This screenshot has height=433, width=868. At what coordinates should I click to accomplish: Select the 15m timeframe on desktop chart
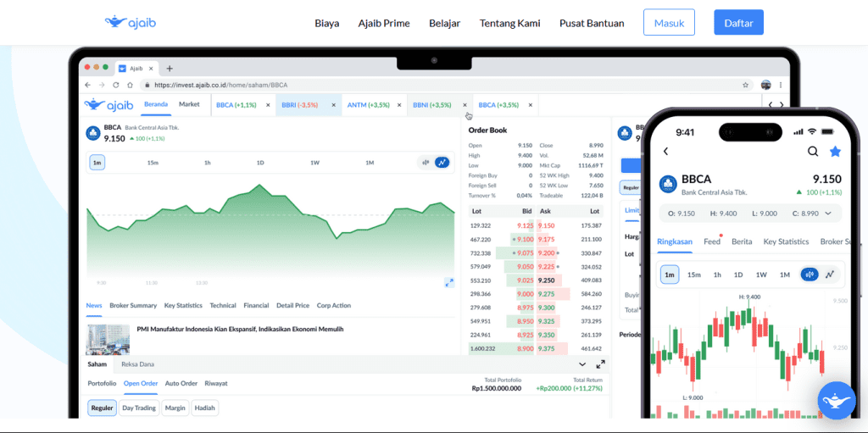click(153, 163)
